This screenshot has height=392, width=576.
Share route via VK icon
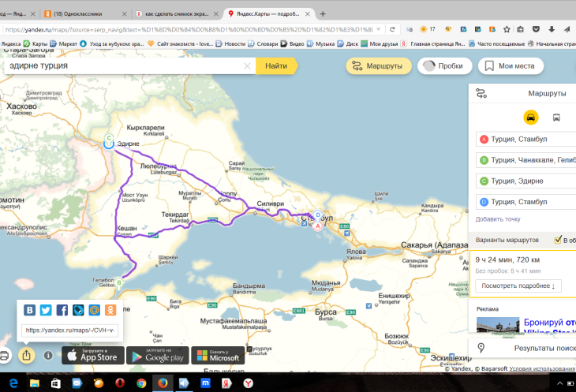coord(29,310)
